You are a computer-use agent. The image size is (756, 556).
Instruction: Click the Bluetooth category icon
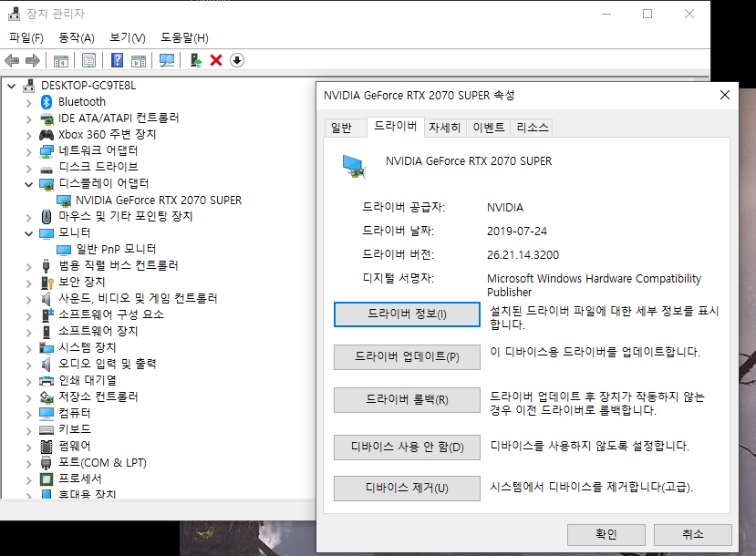click(x=47, y=102)
